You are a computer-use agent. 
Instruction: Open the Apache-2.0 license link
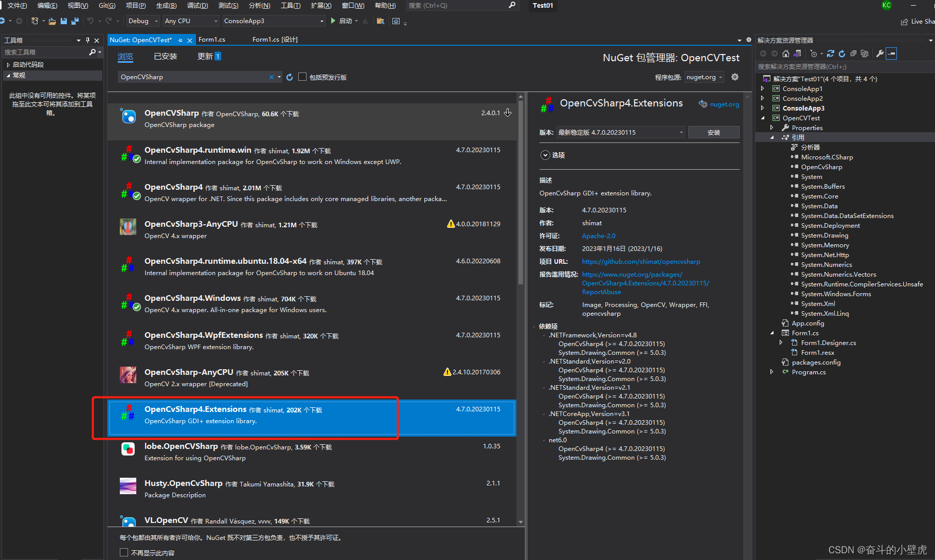[599, 236]
